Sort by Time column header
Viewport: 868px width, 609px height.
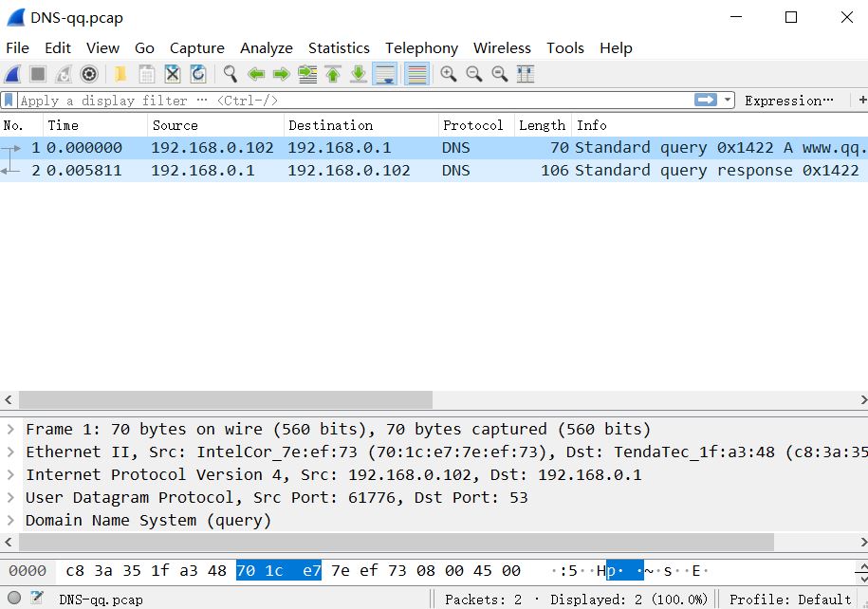pos(95,125)
